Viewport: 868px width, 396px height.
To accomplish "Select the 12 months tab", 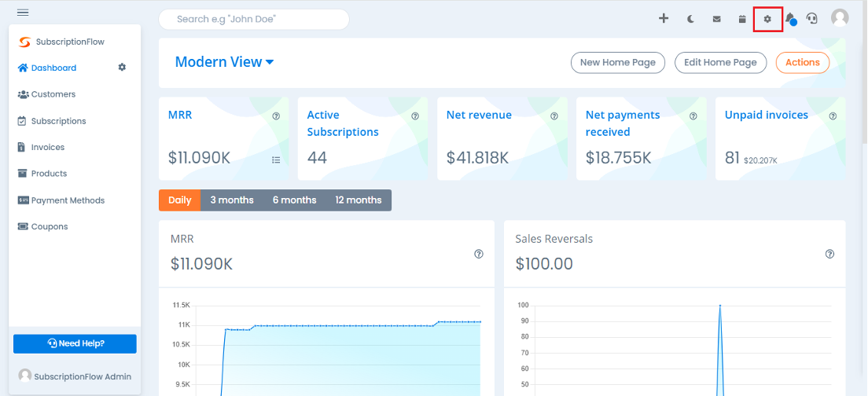I will click(x=359, y=200).
